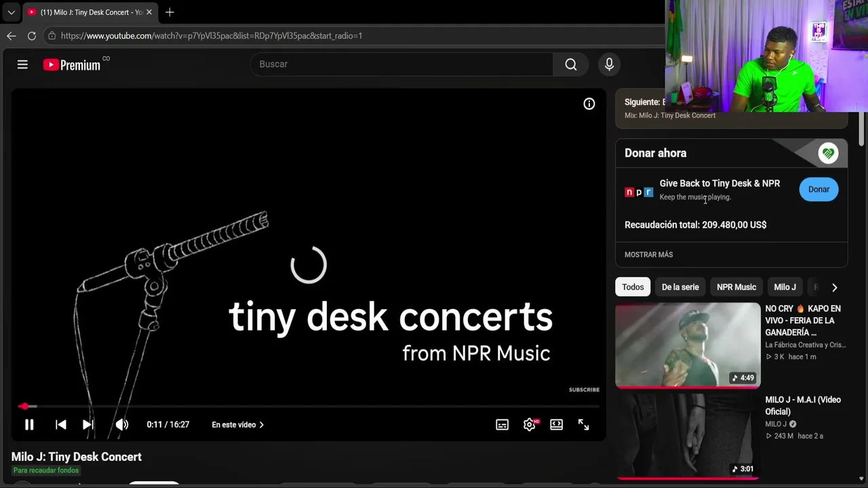Toggle subtitles on the player
This screenshot has height=488, width=868.
(x=502, y=425)
